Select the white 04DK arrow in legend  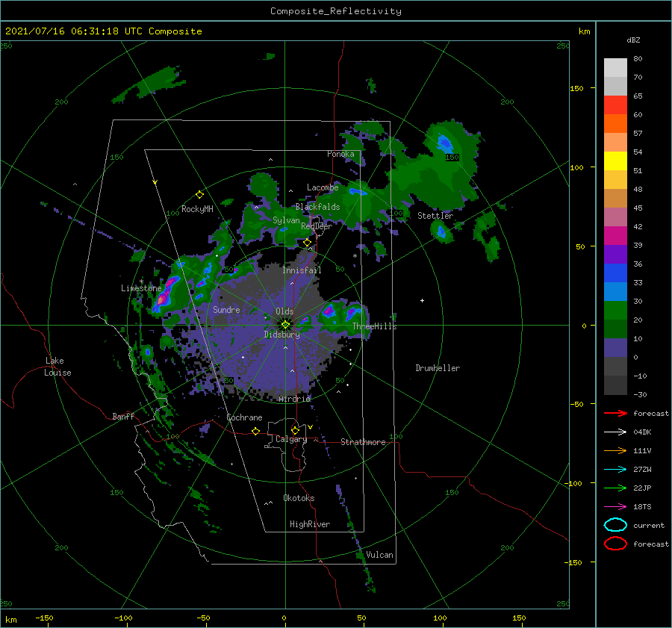tap(615, 432)
